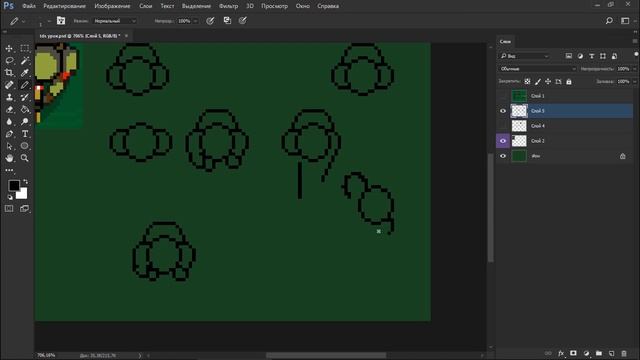Toggle pressure for opacity icon

click(210, 20)
